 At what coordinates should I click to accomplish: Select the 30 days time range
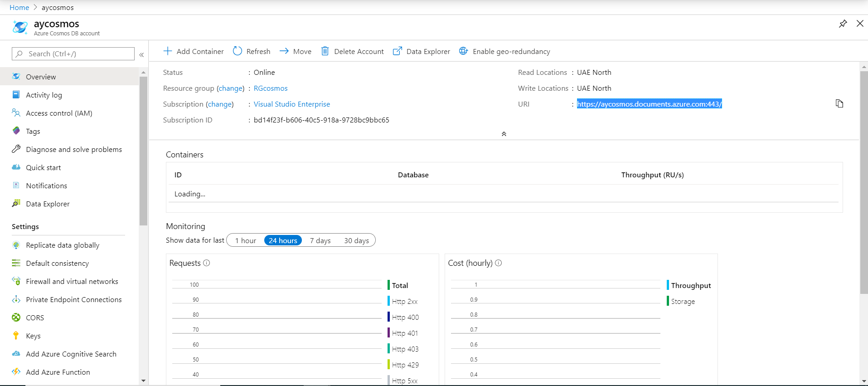(356, 240)
